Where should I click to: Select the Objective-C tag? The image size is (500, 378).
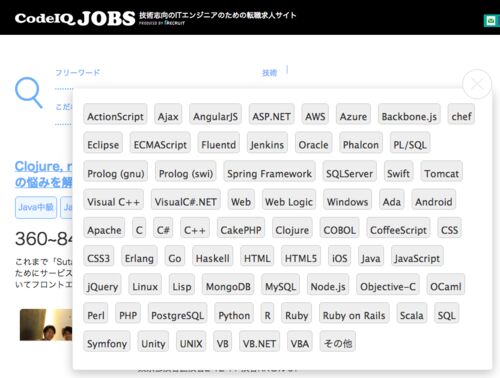[388, 284]
